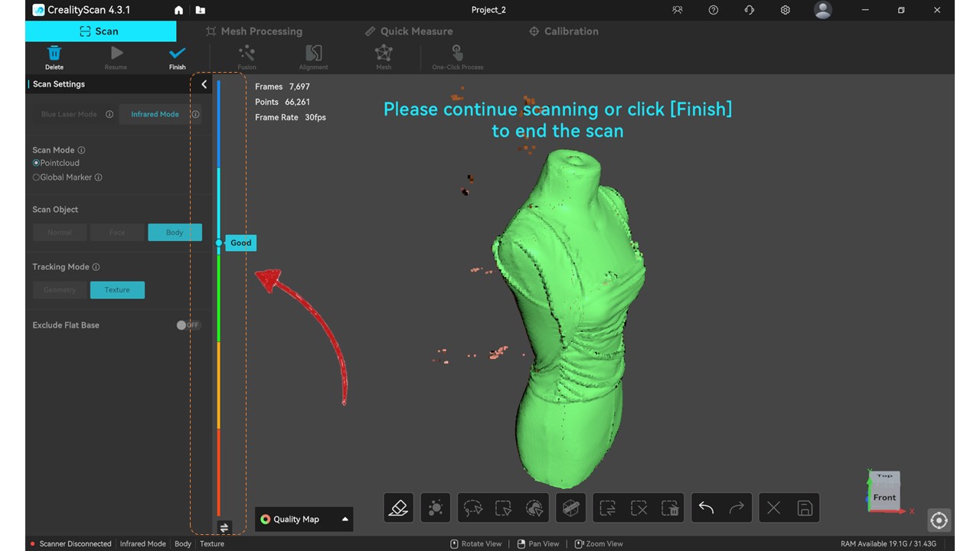Image resolution: width=980 pixels, height=551 pixels.
Task: Click the swap icon below distance bar
Action: pyautogui.click(x=224, y=527)
